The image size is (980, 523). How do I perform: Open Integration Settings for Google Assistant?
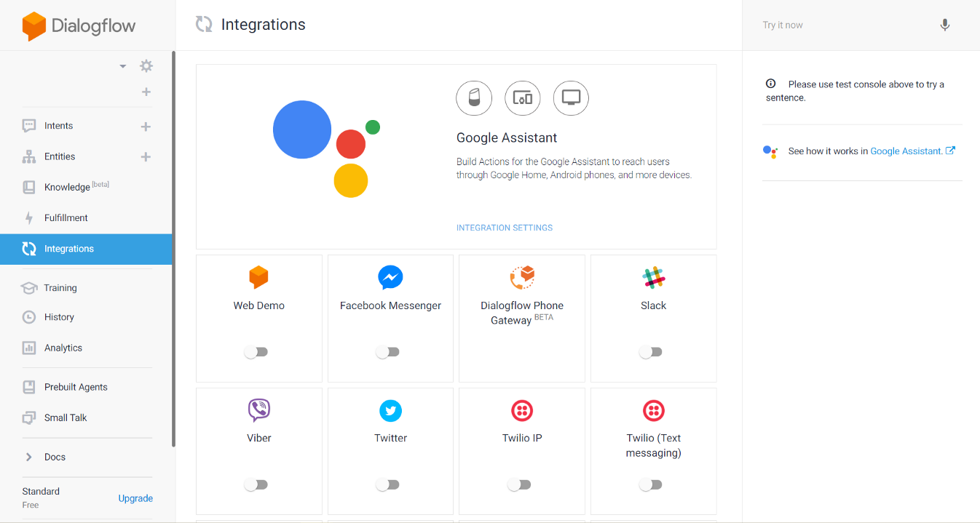click(x=504, y=228)
